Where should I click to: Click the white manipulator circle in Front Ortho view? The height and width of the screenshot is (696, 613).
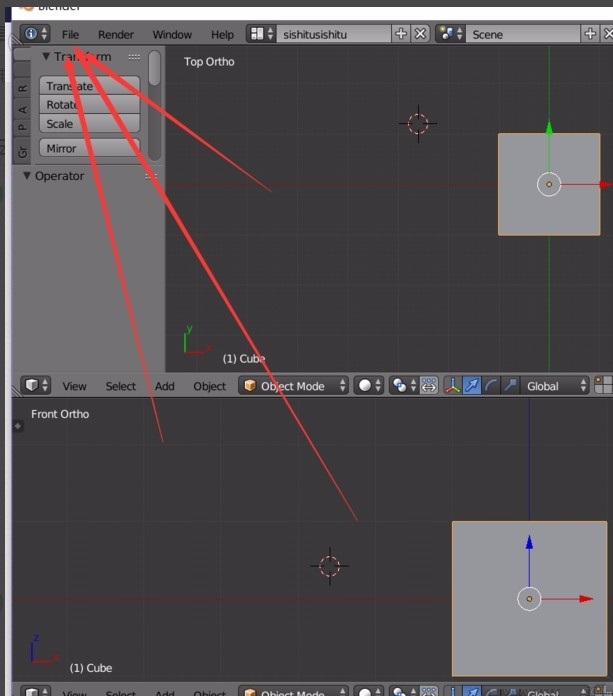[529, 599]
